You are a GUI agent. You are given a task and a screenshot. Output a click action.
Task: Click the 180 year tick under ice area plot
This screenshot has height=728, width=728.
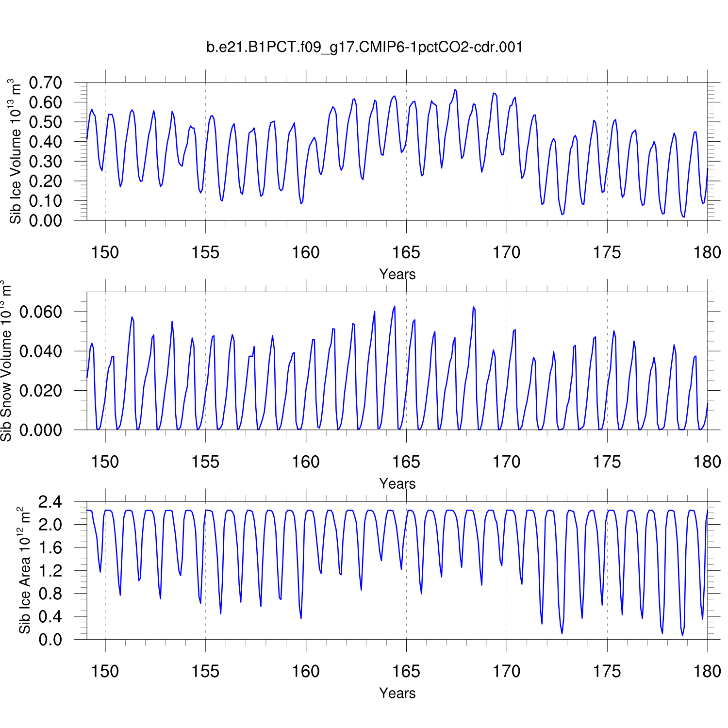707,672
